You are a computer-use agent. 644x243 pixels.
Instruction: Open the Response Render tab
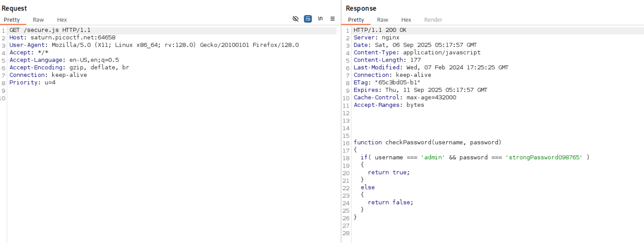click(x=433, y=20)
